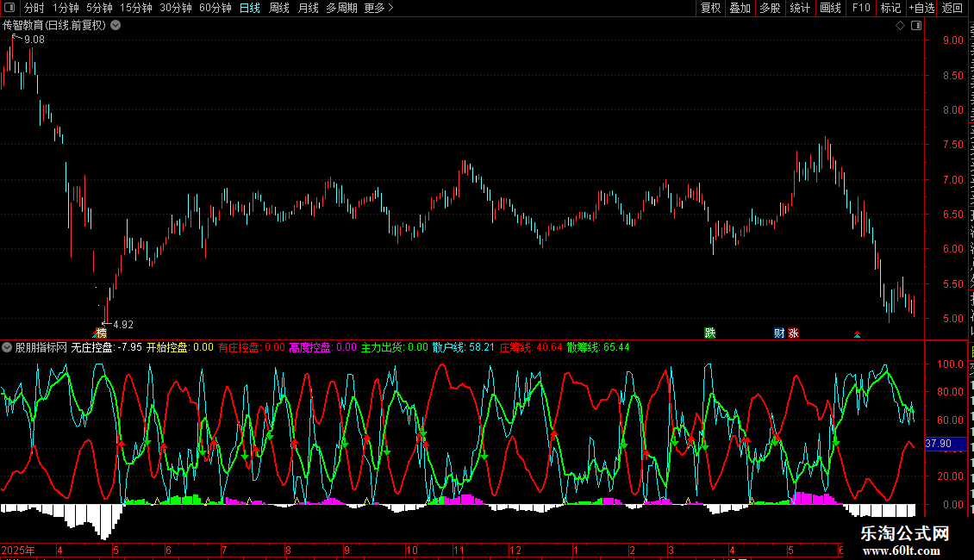Click the 2025年 label on date axis
974x560 pixels.
pos(18,550)
